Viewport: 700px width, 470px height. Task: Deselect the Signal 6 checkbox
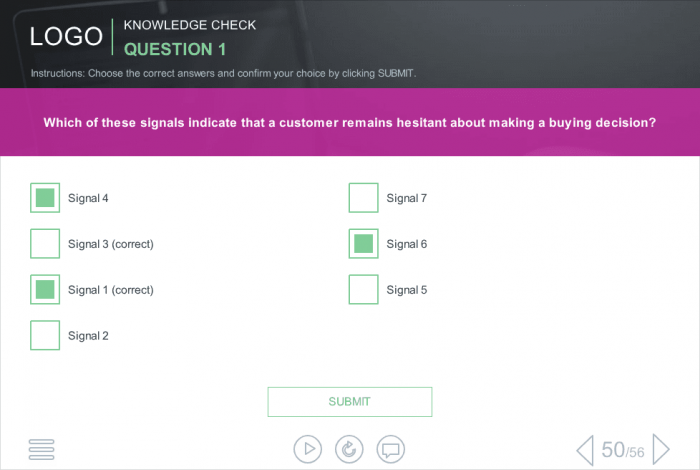(x=364, y=244)
